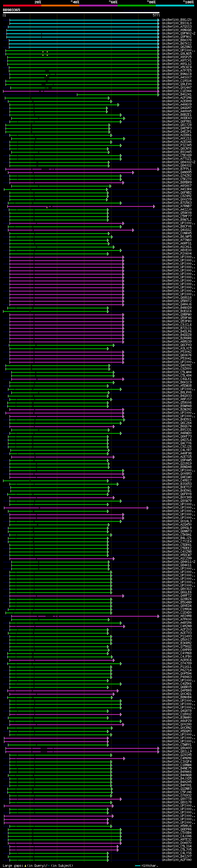197x868 pixels.
Task: Click the white query sequence ruler bar
Action: point(81,13)
